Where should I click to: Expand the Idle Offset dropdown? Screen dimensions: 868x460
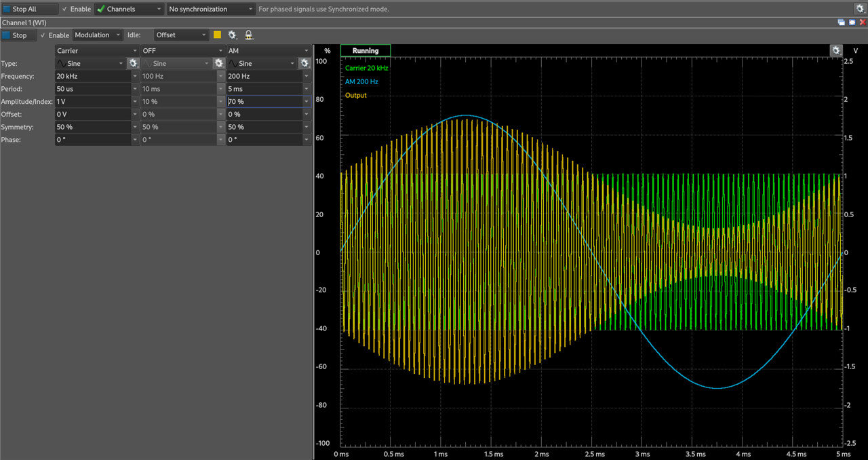coord(181,35)
